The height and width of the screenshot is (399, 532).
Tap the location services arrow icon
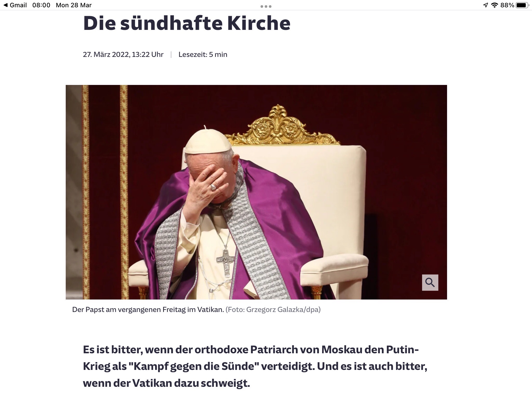(x=486, y=5)
